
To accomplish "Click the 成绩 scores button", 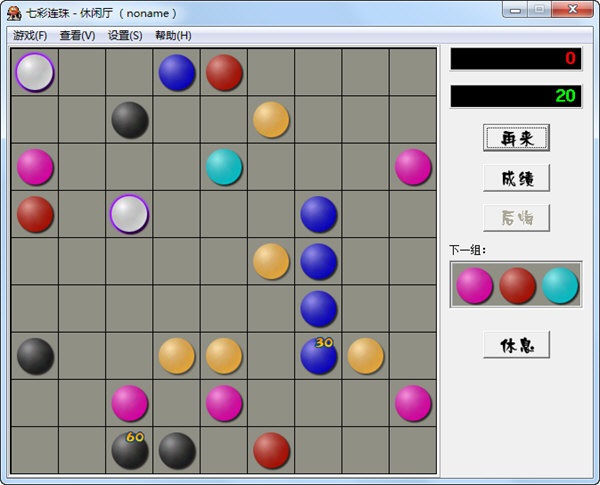I will point(516,178).
